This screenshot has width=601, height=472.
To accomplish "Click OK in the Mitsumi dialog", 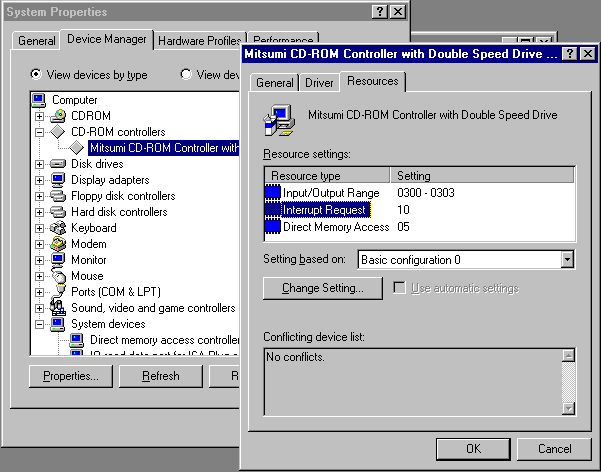I will [473, 448].
